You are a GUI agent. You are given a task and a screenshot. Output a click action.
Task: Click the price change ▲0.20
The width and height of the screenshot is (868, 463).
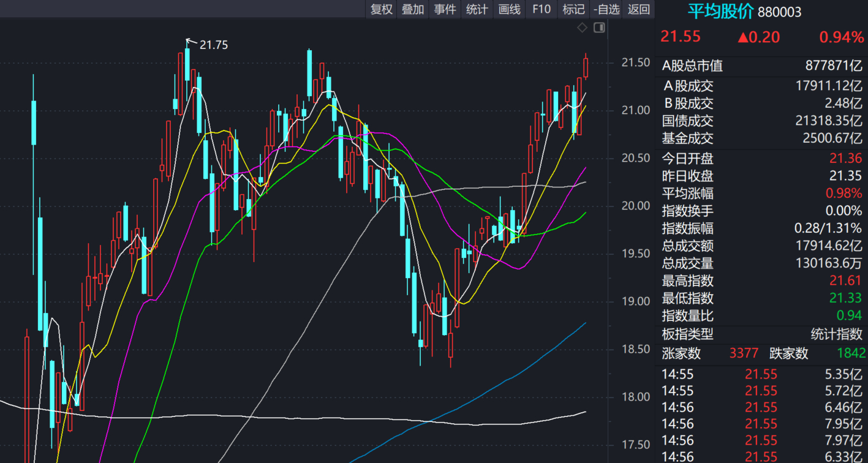tap(758, 37)
